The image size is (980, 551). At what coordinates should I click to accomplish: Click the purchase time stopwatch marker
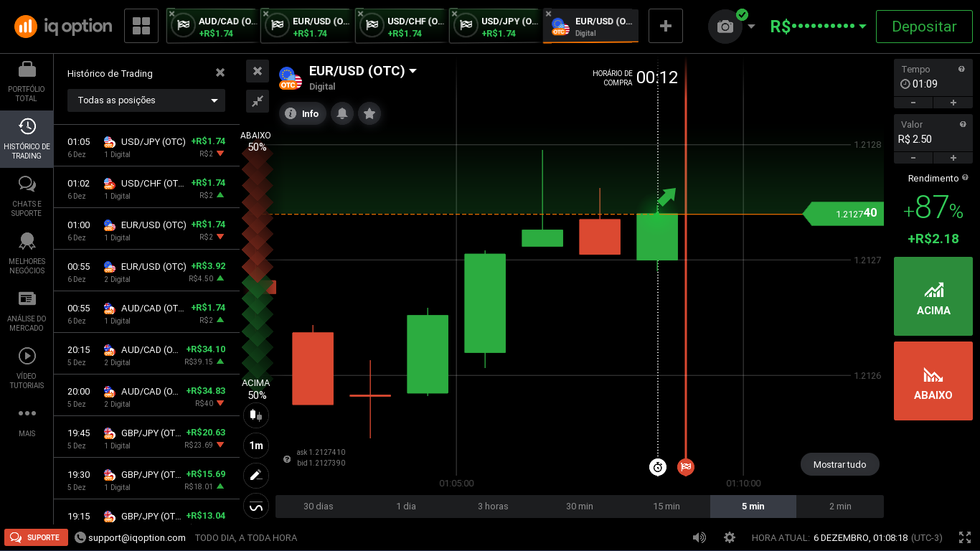click(x=658, y=467)
